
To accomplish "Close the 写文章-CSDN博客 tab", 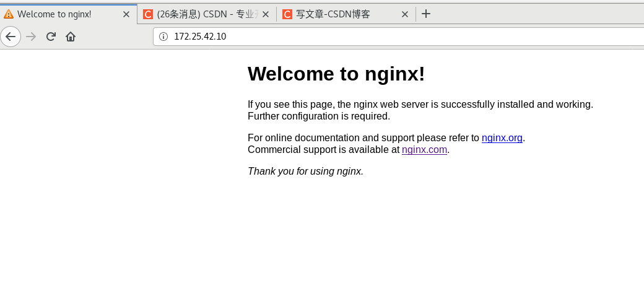I will tap(404, 14).
